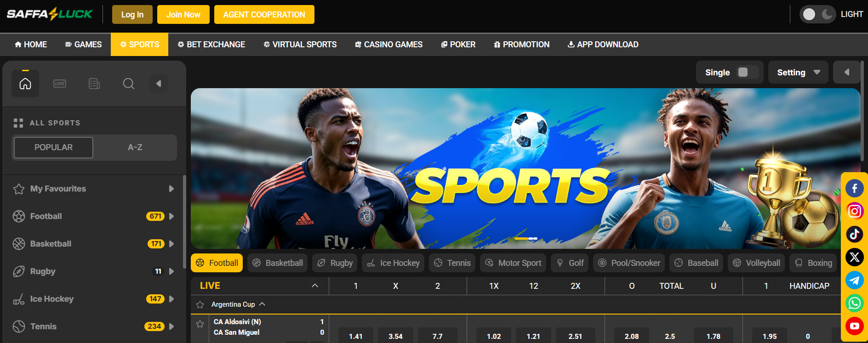Select the POPULAR sort option
Image resolution: width=868 pixels, height=343 pixels.
(x=53, y=147)
